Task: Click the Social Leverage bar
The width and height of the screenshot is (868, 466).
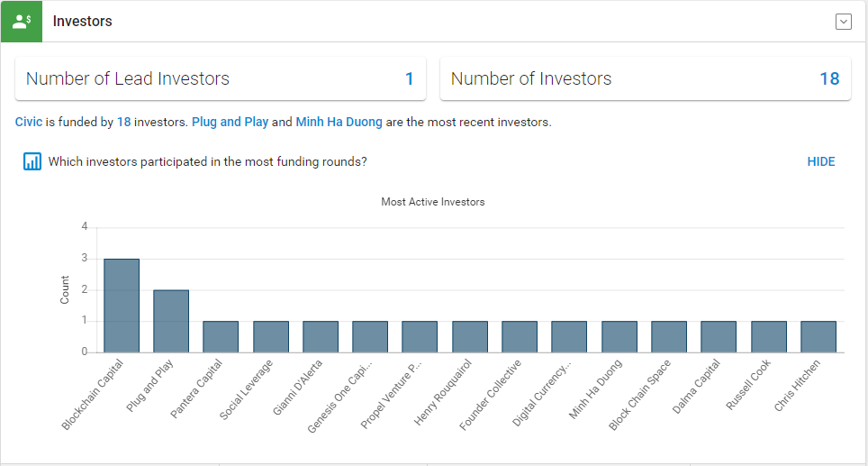Action: tap(271, 336)
